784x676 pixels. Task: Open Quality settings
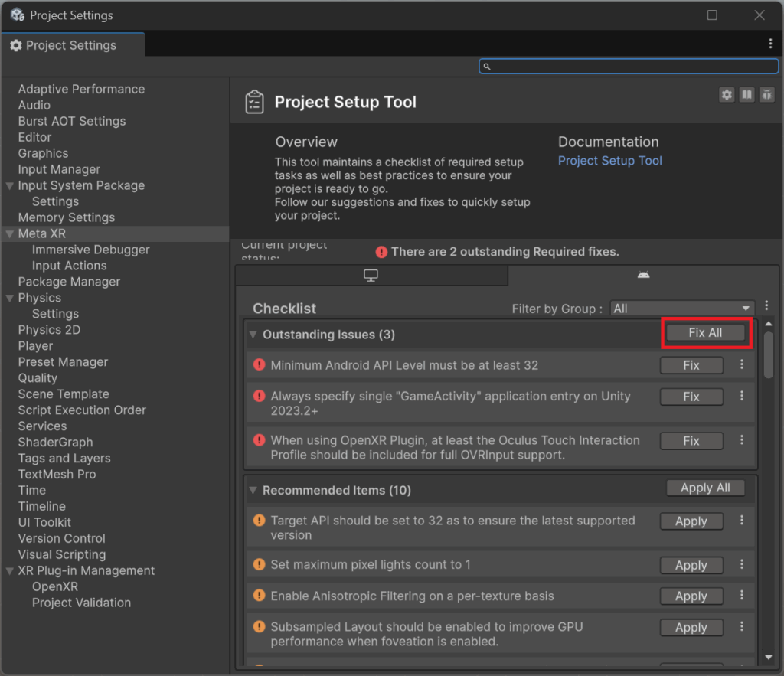pyautogui.click(x=38, y=378)
